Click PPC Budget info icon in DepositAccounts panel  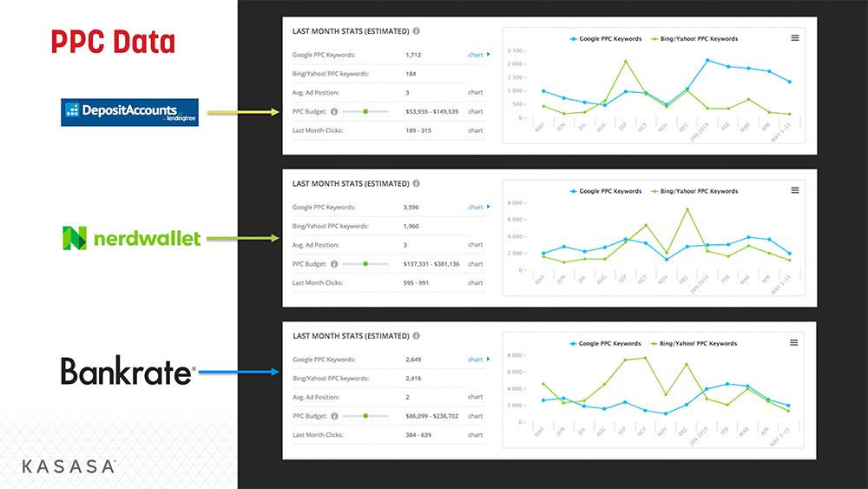[334, 112]
